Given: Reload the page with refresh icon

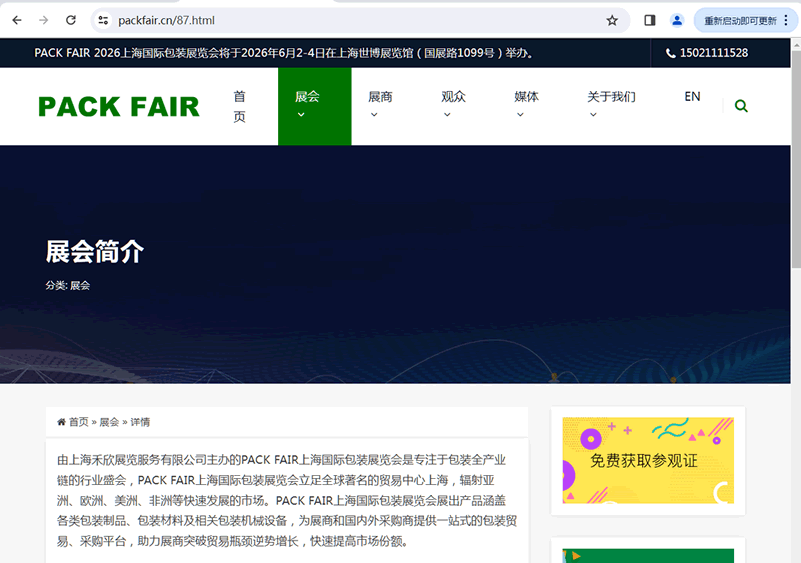Looking at the screenshot, I should [x=71, y=20].
